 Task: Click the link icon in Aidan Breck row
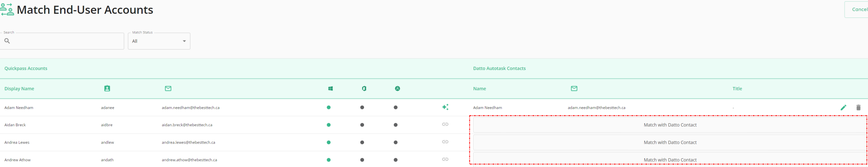(445, 125)
